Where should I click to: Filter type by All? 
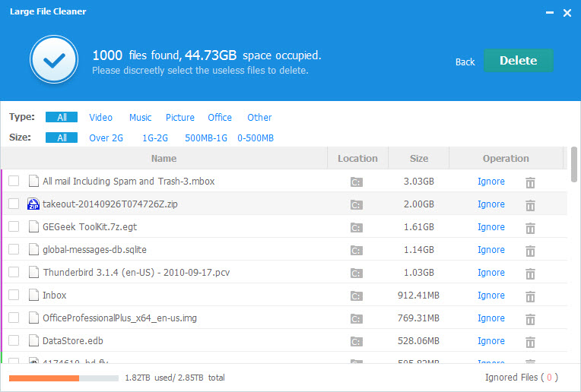[62, 117]
